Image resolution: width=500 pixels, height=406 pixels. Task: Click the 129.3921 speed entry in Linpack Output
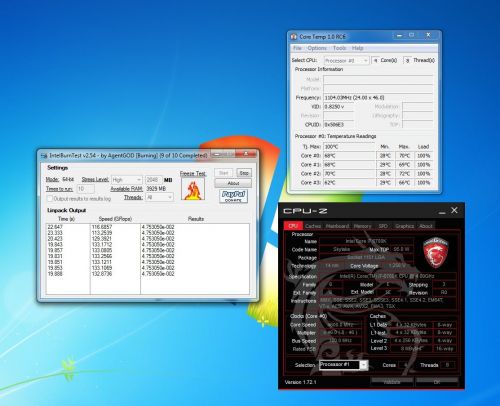pos(102,239)
